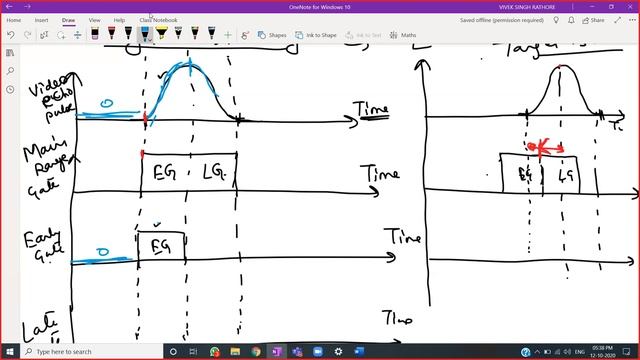The image size is (640, 360).
Task: Toggle draw with touch mode
Action: [x=245, y=35]
